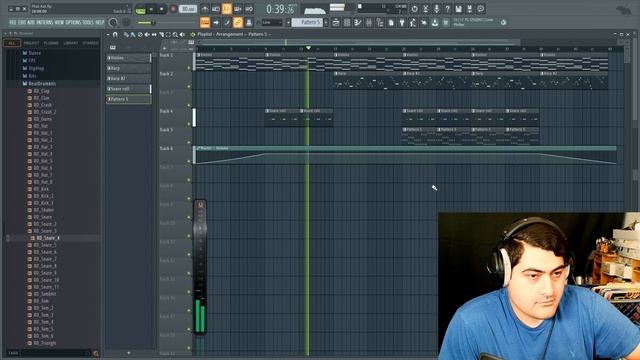640x360 pixels.
Task: Select the Snare roll pattern in picker
Action: (x=129, y=89)
